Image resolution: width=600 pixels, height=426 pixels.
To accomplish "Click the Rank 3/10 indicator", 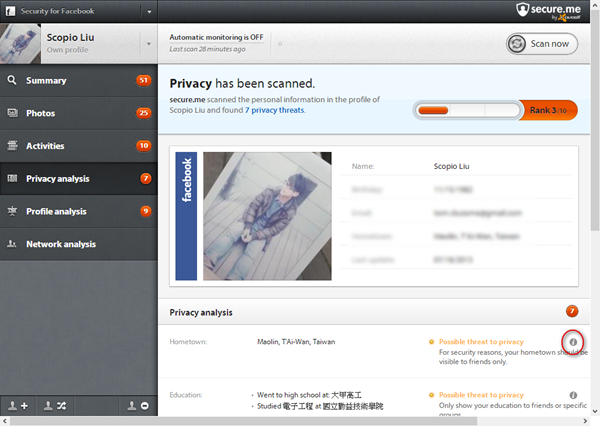I will click(x=548, y=110).
